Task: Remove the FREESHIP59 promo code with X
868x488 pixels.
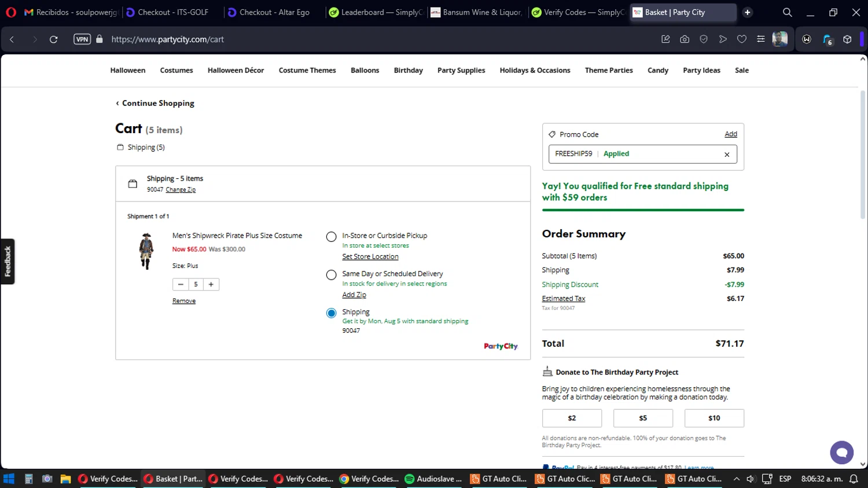Action: click(727, 155)
